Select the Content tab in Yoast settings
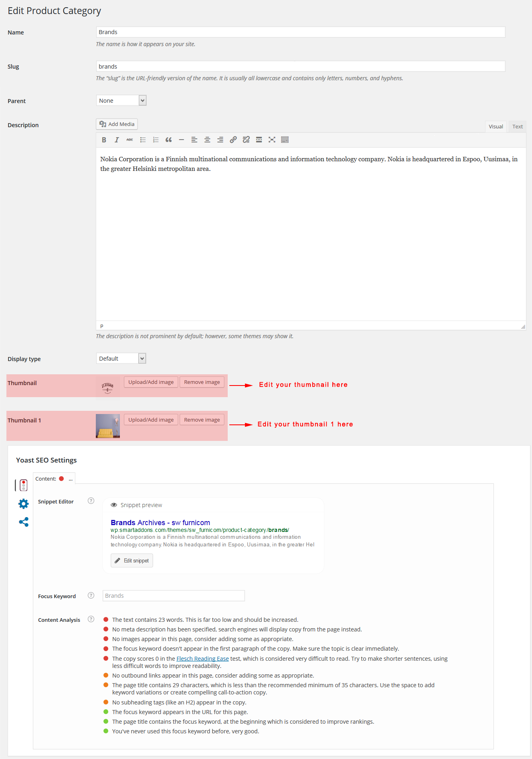The width and height of the screenshot is (532, 759). pyautogui.click(x=54, y=479)
